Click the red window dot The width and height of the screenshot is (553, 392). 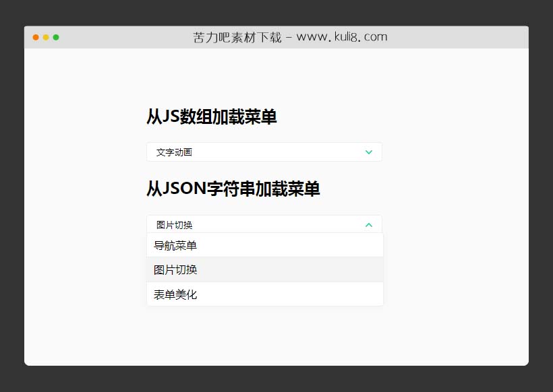click(35, 38)
